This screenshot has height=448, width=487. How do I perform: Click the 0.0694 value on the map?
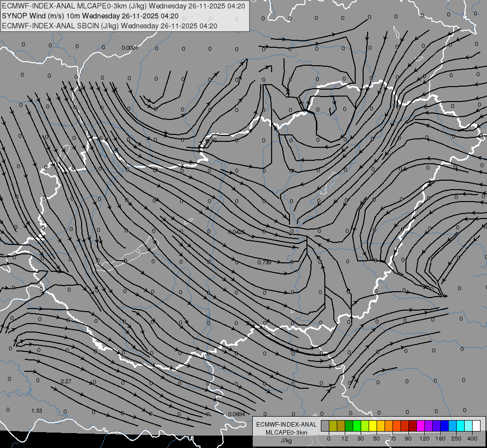click(236, 414)
